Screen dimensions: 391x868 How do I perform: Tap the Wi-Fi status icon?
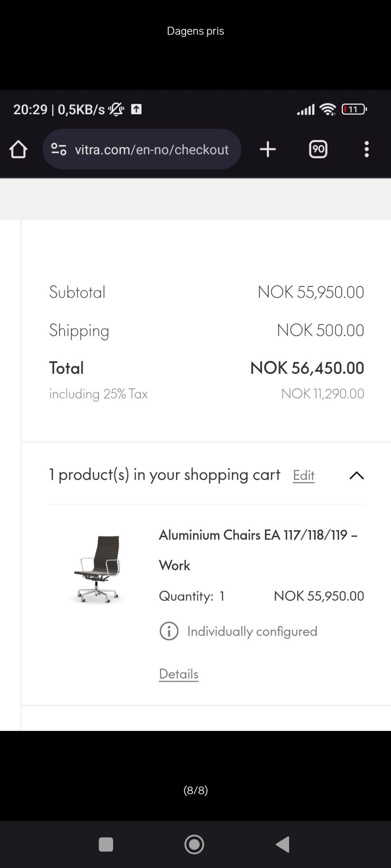(327, 109)
